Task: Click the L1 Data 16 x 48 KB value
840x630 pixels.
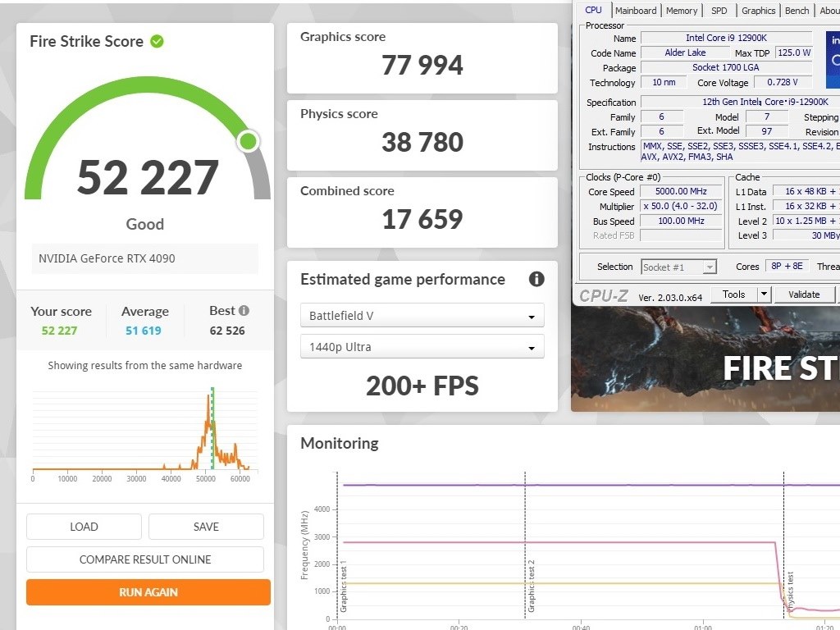Action: pos(806,191)
